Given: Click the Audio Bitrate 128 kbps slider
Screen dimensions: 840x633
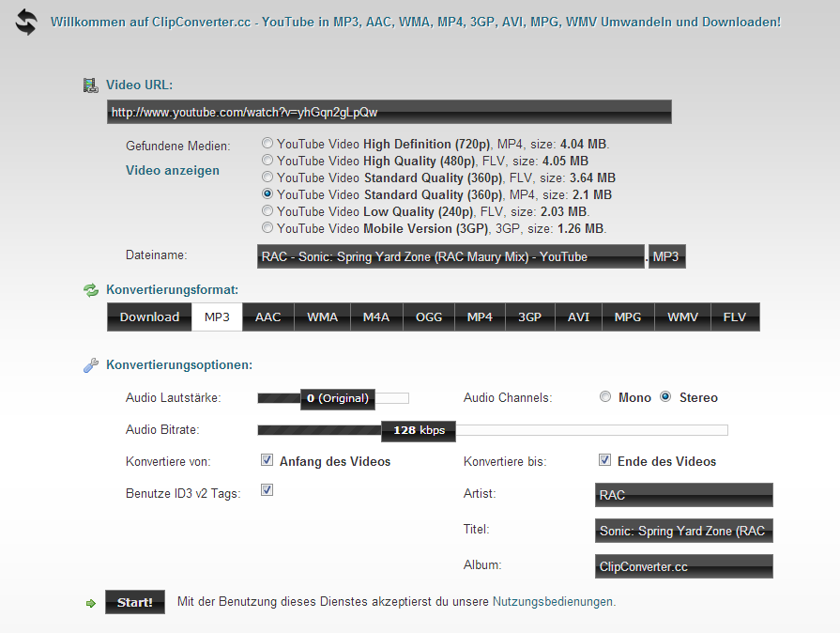Looking at the screenshot, I should (419, 430).
